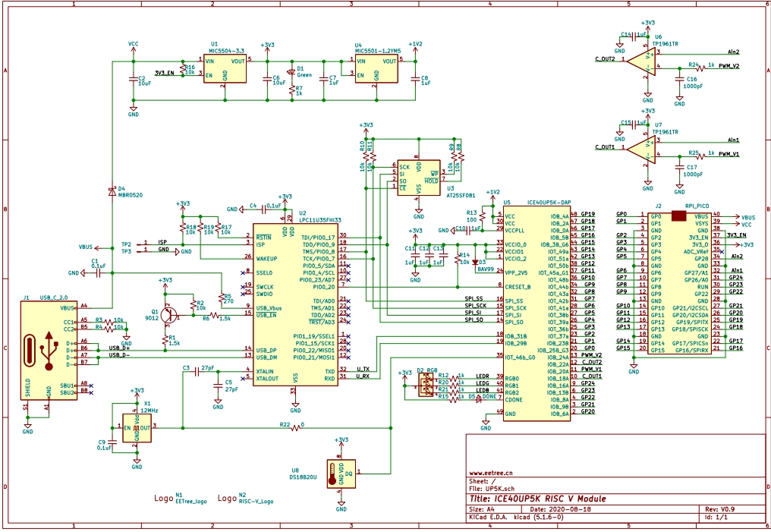Click the U2 LPC11U35FHI33 microcontroller block
Viewport: 771px width, 532px height.
295,304
